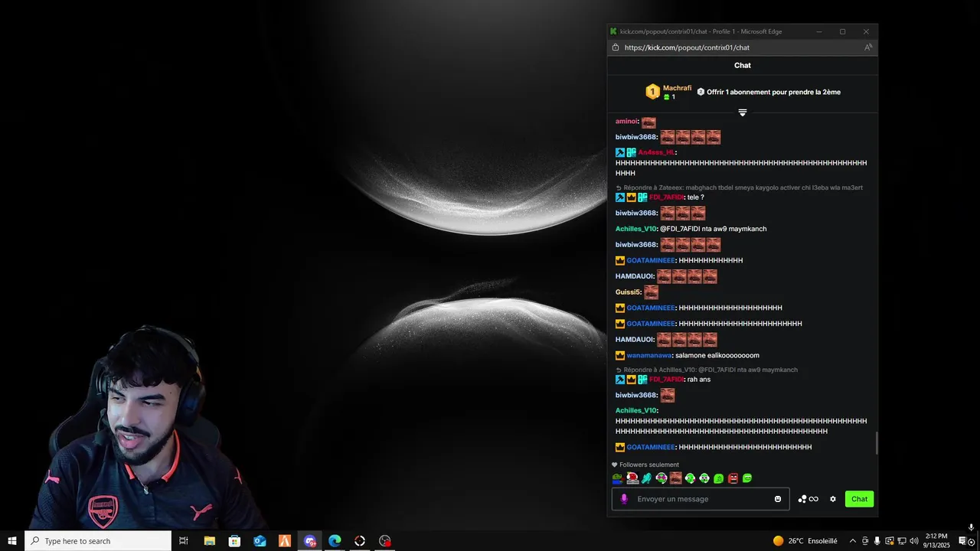Open Guissi5 username in chat

628,292
